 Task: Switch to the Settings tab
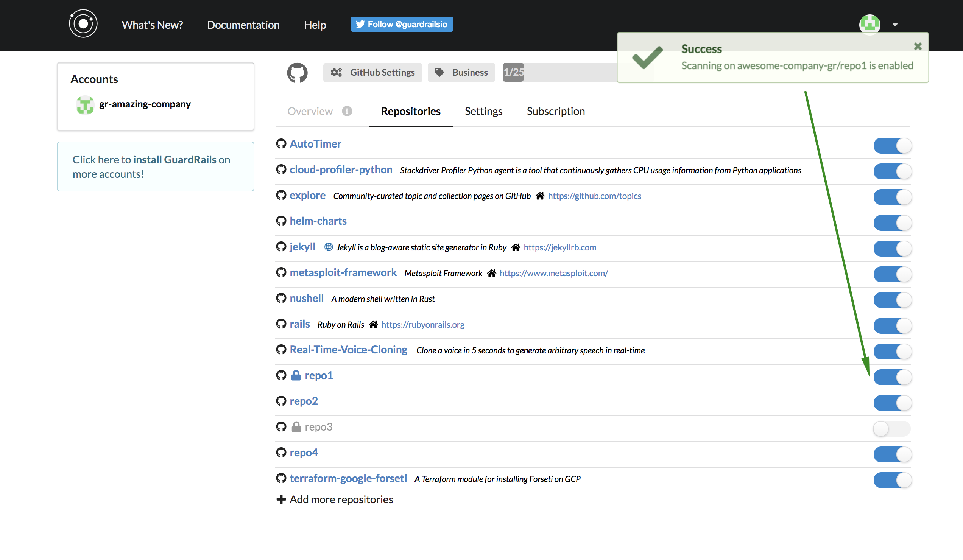(x=483, y=112)
